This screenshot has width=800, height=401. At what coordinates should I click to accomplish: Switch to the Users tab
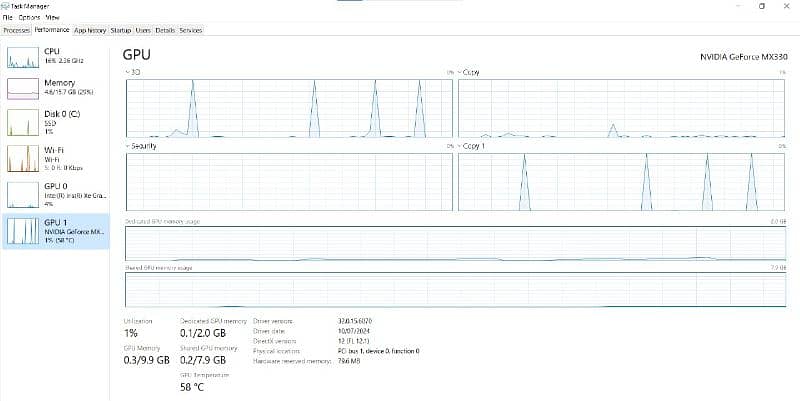143,30
